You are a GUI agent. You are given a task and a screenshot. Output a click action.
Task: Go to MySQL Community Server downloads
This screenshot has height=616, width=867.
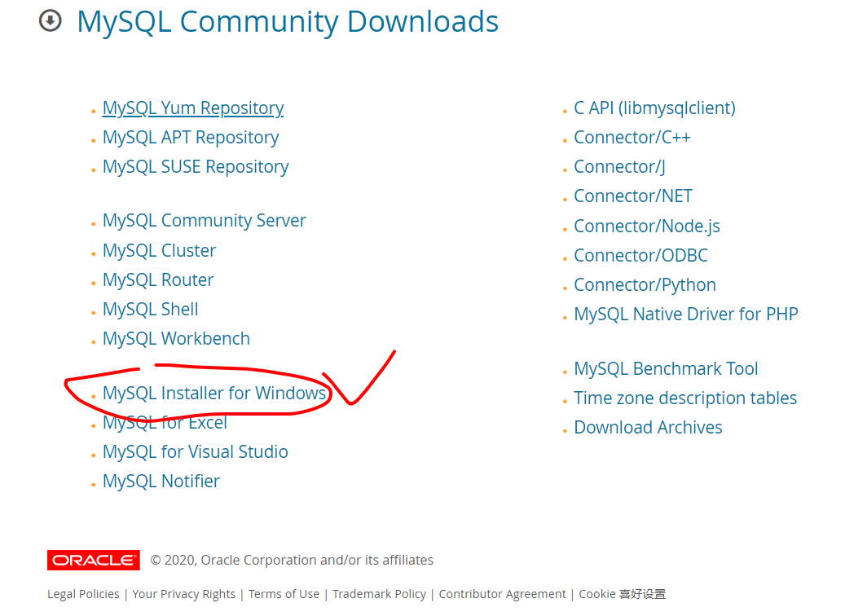(204, 221)
